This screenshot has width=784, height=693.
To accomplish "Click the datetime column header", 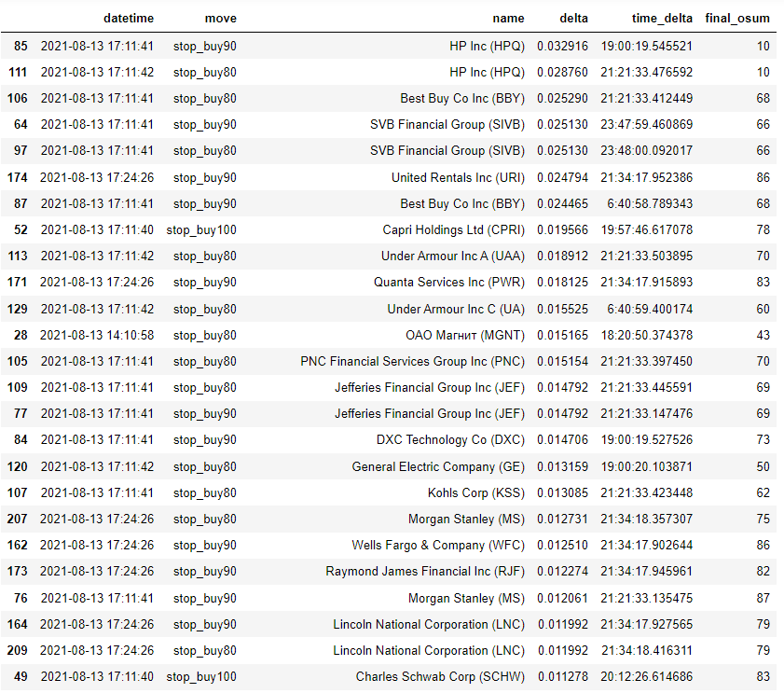I will [129, 19].
